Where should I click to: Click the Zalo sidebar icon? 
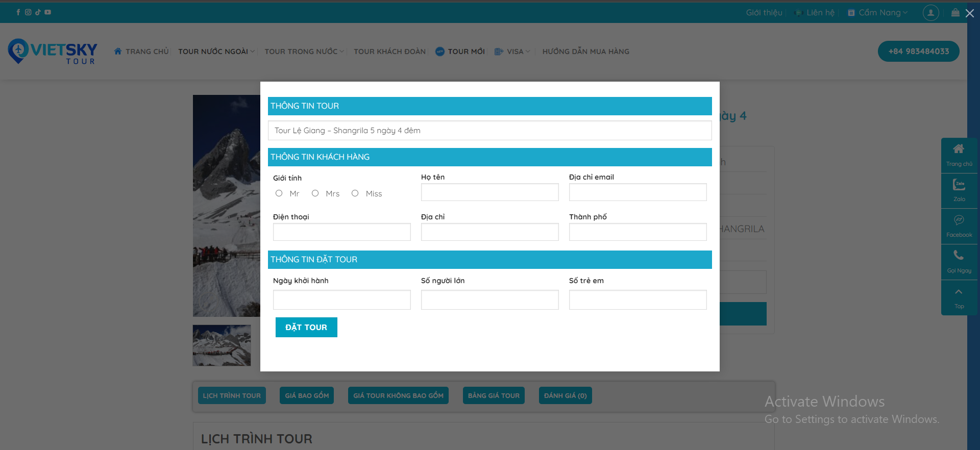(x=959, y=190)
